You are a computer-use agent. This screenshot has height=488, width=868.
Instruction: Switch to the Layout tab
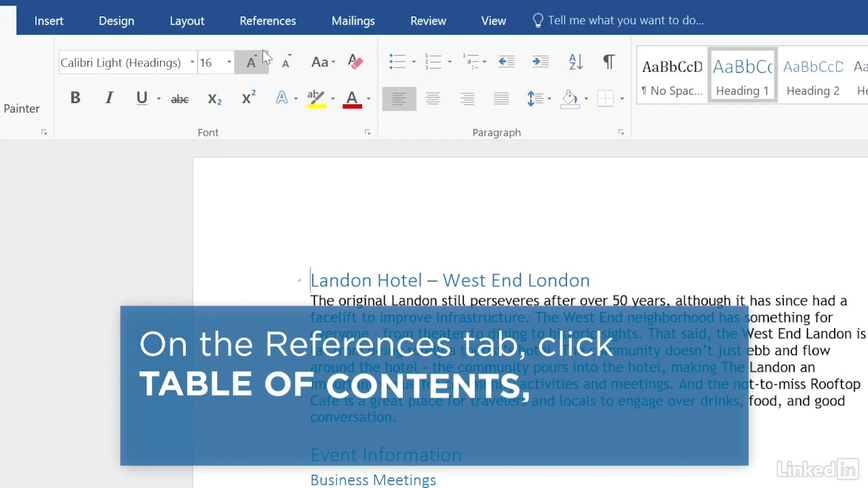(x=187, y=20)
